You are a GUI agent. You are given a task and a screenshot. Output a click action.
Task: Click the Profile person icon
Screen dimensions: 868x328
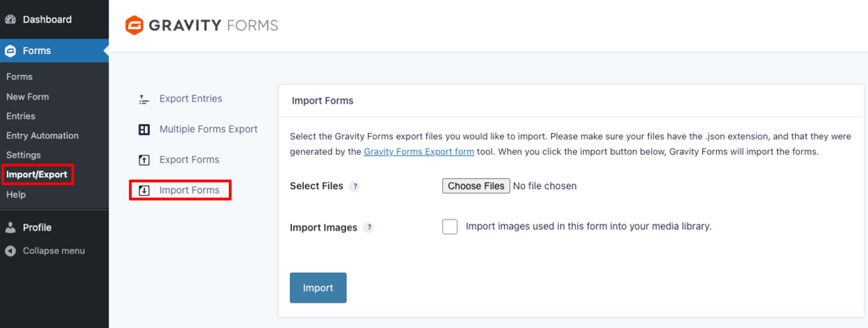click(x=10, y=227)
